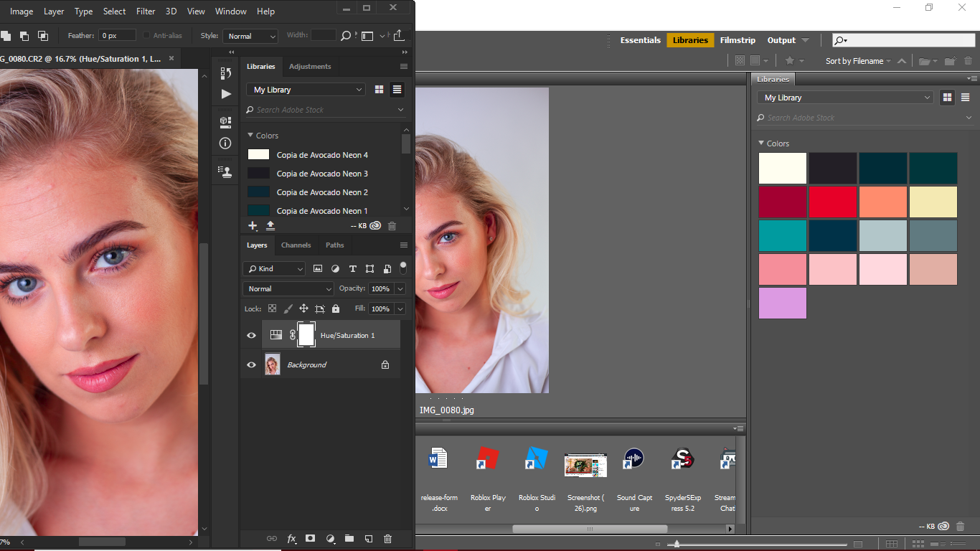Switch to the Paths tab

(x=334, y=245)
